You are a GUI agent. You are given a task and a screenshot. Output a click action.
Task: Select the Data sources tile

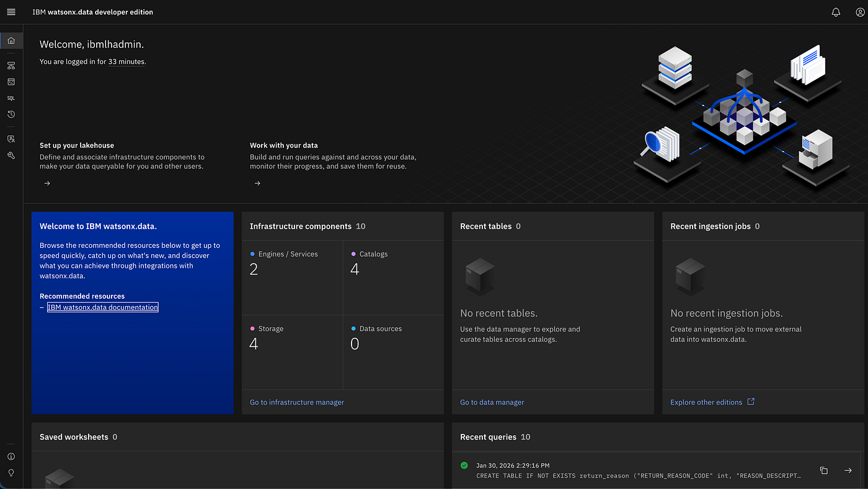point(393,352)
